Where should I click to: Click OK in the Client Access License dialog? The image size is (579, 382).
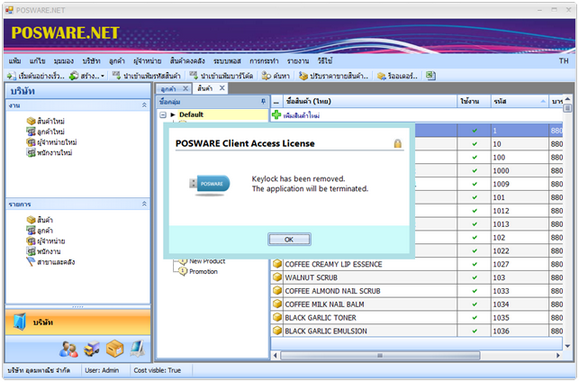[x=289, y=239]
